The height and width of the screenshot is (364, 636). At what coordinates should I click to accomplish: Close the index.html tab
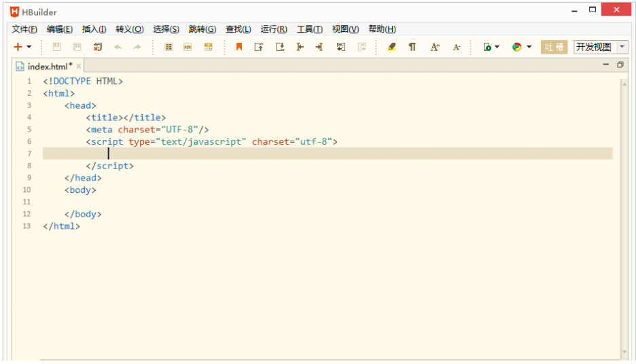(x=79, y=66)
